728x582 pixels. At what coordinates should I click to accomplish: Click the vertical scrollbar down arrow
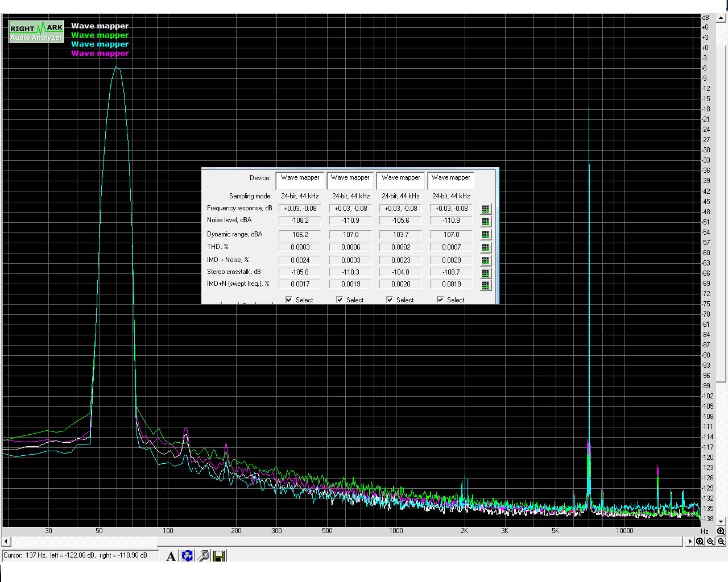click(721, 521)
